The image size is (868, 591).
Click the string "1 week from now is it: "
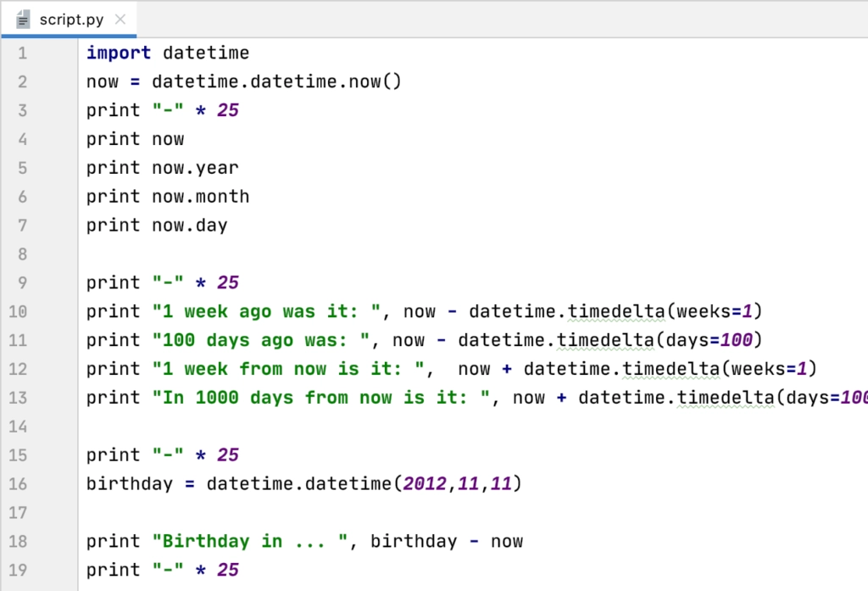288,369
